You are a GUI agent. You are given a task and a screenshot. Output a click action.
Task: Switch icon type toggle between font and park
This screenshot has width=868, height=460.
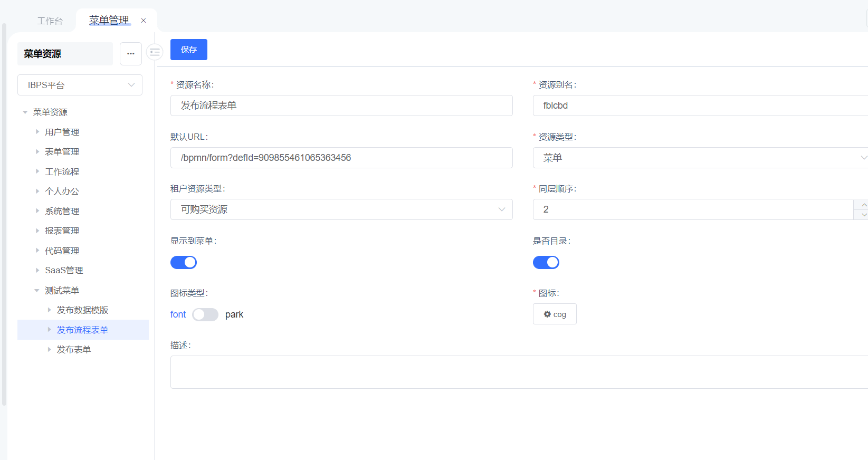coord(205,315)
